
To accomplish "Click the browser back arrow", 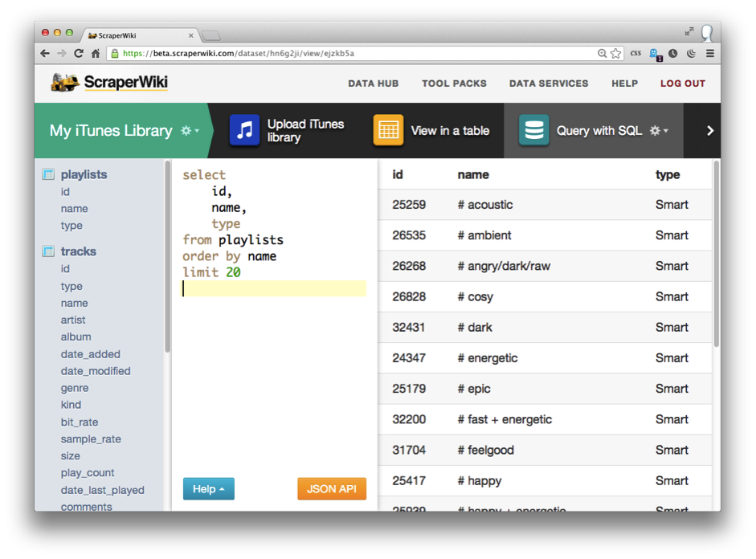I will [x=45, y=54].
